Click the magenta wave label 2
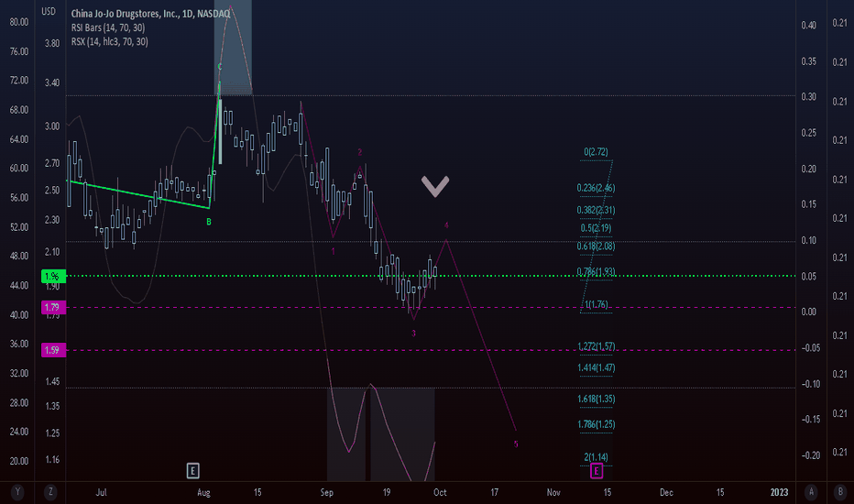The image size is (854, 504). coord(359,152)
